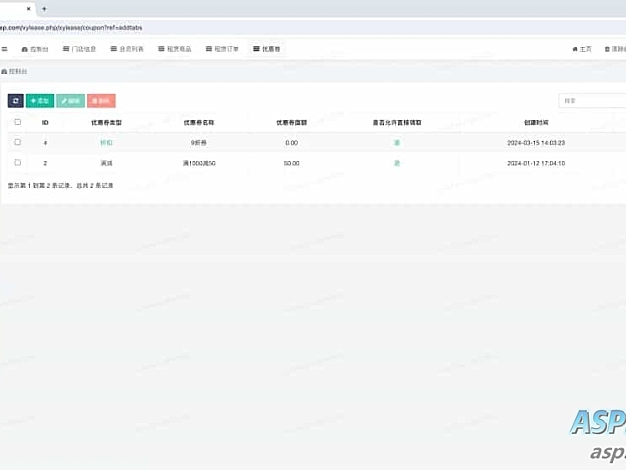Click the 控制台 breadcrumb link
Image resolution: width=626 pixels, height=470 pixels.
(14, 71)
